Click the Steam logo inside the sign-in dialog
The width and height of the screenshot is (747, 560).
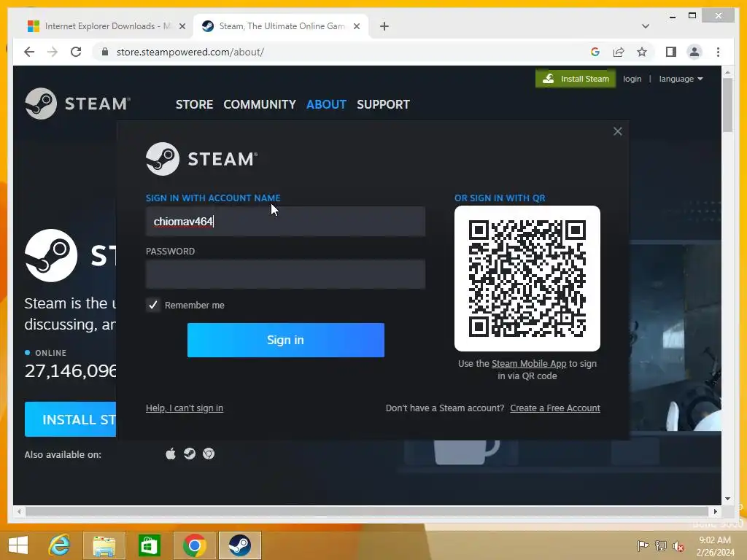[x=201, y=158]
